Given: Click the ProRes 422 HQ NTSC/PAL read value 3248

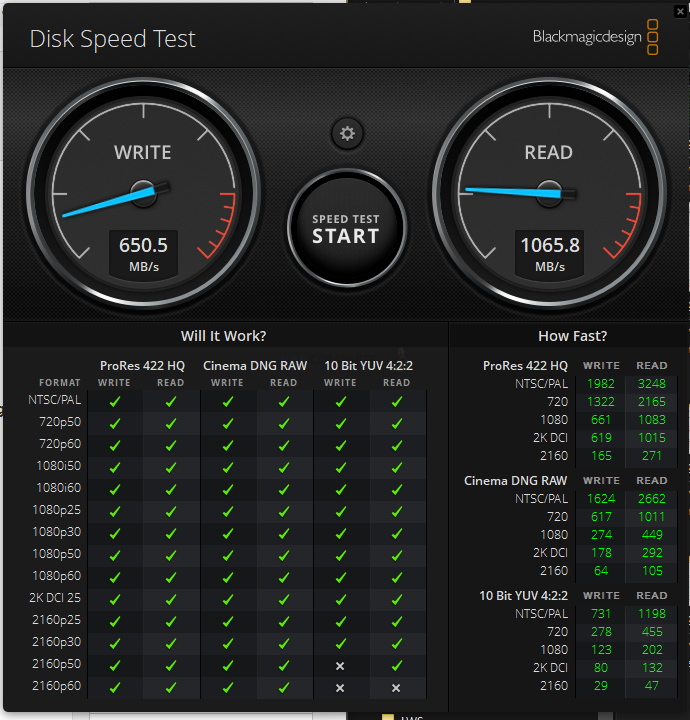Looking at the screenshot, I should point(651,383).
